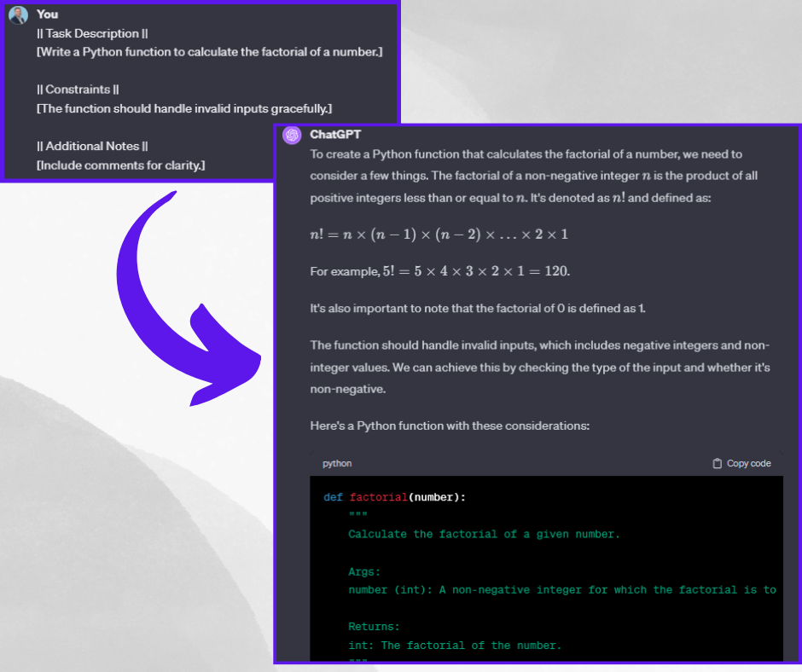This screenshot has height=672, width=802.
Task: Click the factorial function name in code
Action: coord(379,496)
